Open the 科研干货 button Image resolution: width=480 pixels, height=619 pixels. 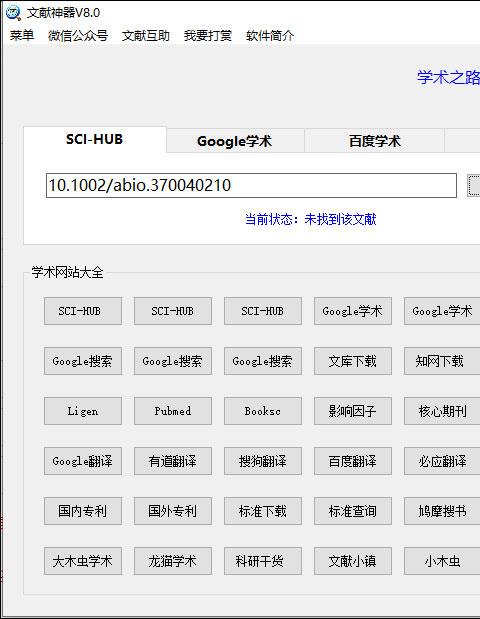(263, 561)
